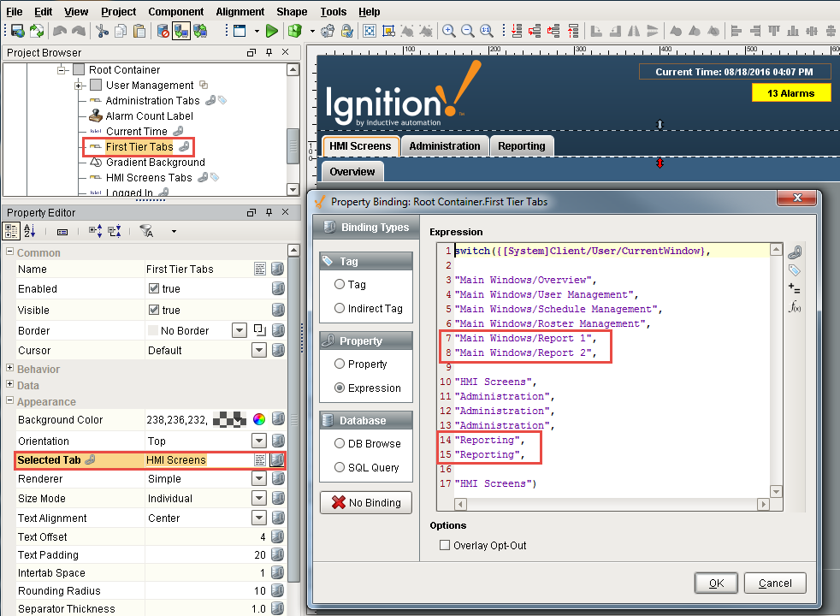This screenshot has height=616, width=840.
Task: Open color wheel for Background Color
Action: (258, 419)
